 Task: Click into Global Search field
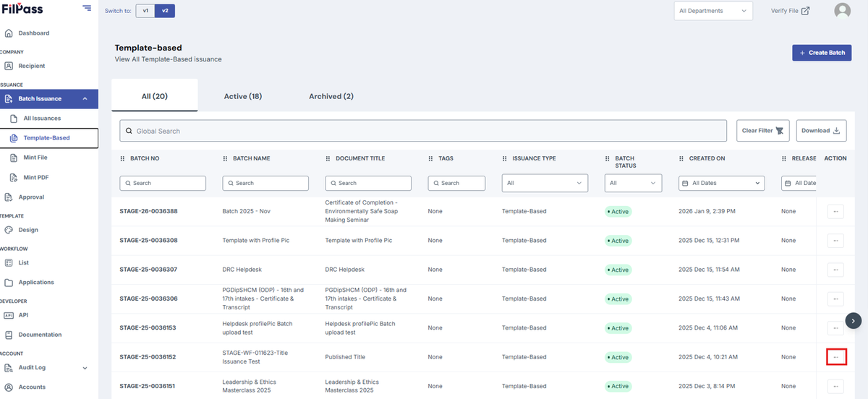coord(423,132)
